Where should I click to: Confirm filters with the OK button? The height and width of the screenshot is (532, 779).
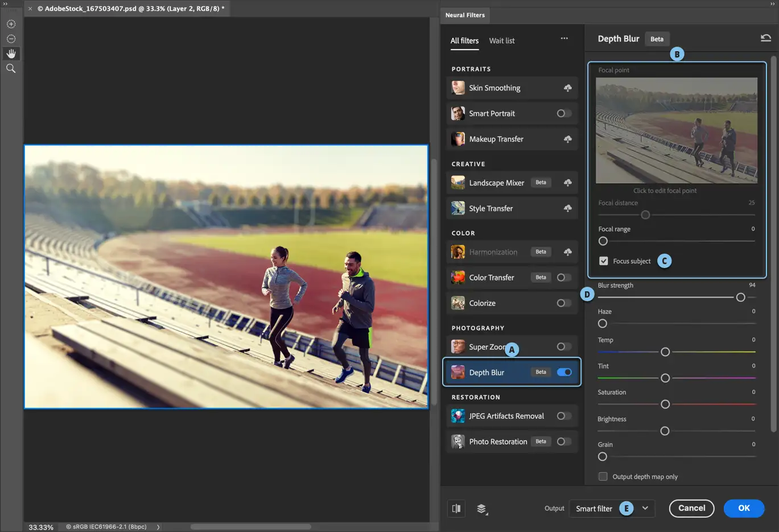pos(744,508)
